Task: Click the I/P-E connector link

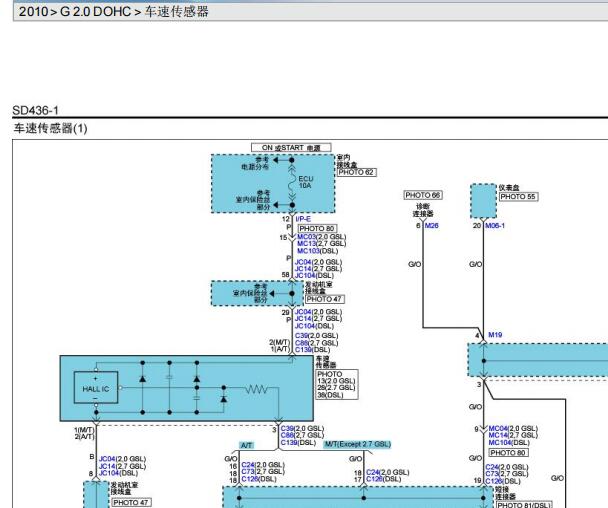Action: [x=303, y=219]
